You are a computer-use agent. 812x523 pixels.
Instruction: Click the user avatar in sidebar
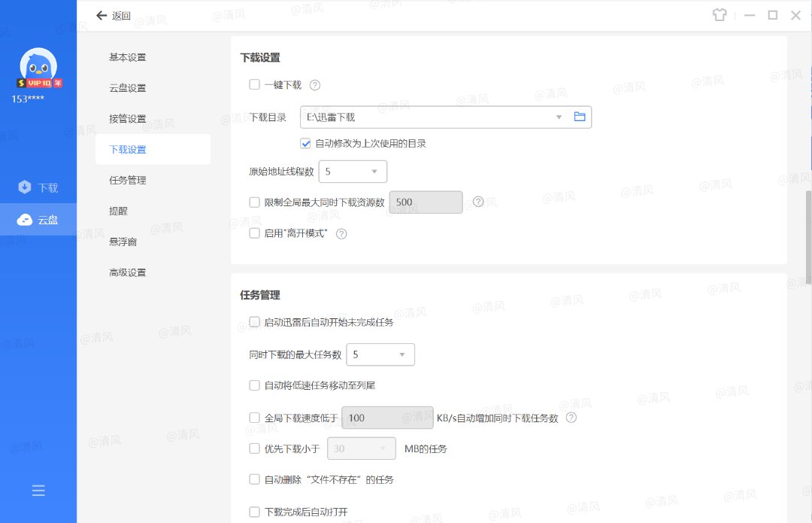(x=38, y=68)
